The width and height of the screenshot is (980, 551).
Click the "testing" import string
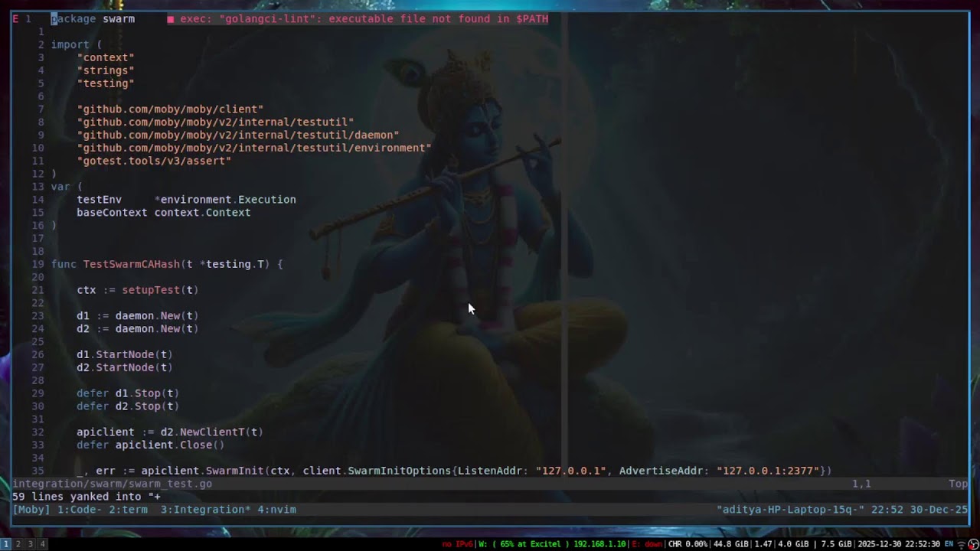coord(106,84)
